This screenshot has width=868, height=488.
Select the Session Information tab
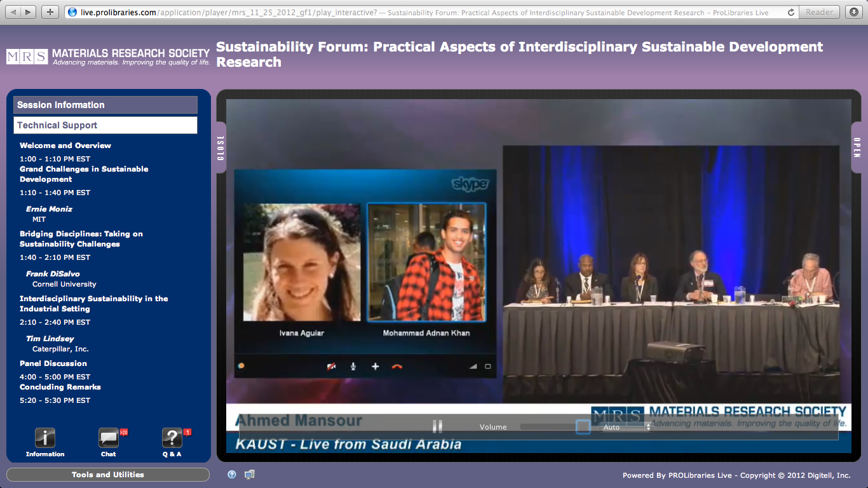pos(105,105)
